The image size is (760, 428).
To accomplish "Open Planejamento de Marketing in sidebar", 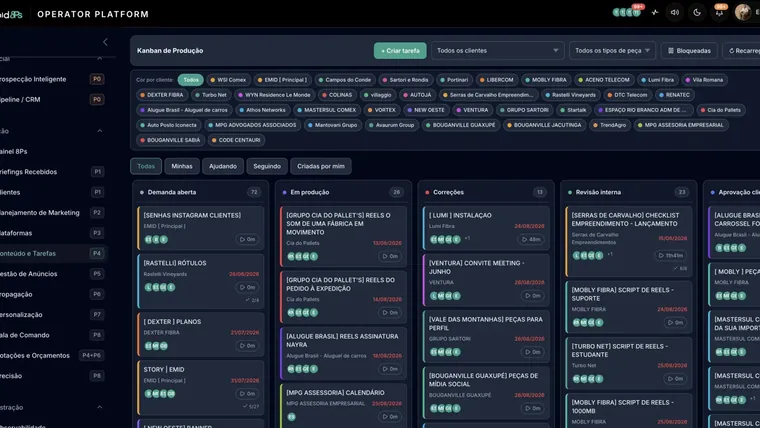I will 51,212.
